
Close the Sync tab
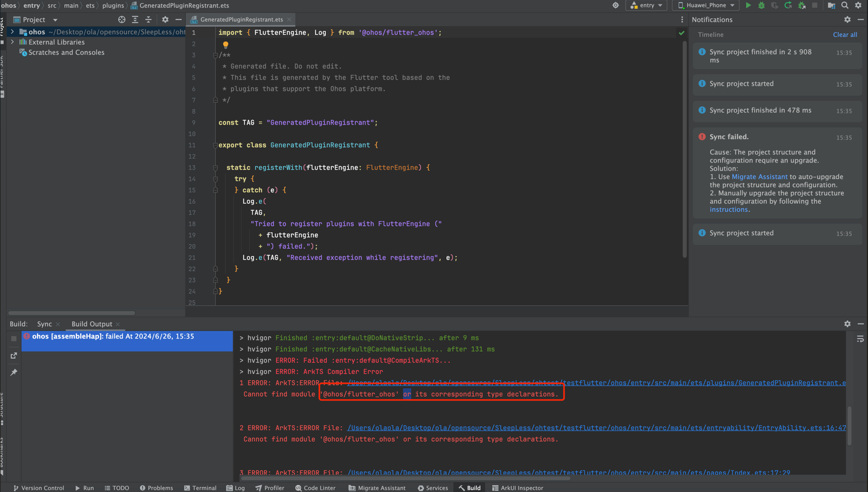(x=58, y=325)
